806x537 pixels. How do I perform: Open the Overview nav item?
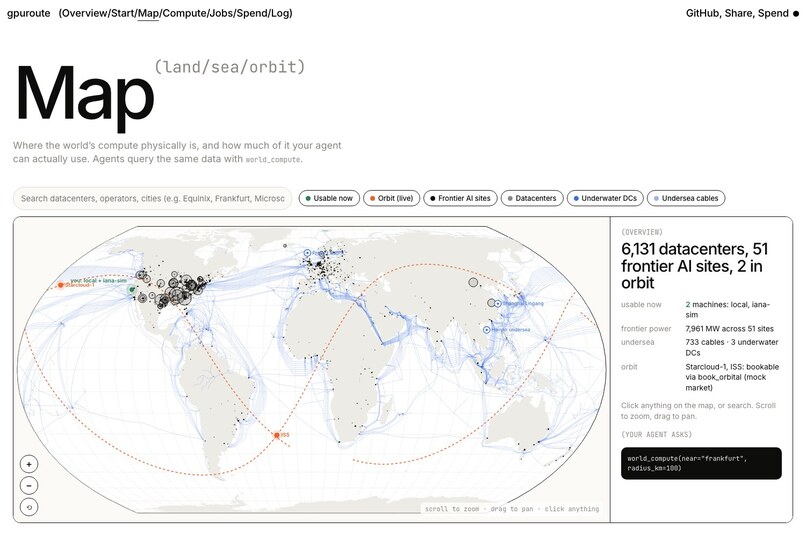(85, 13)
